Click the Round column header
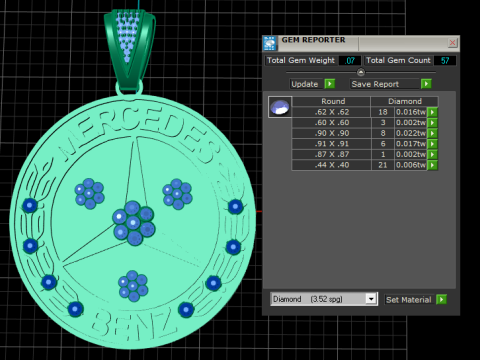This screenshot has height=360, width=480. point(332,101)
